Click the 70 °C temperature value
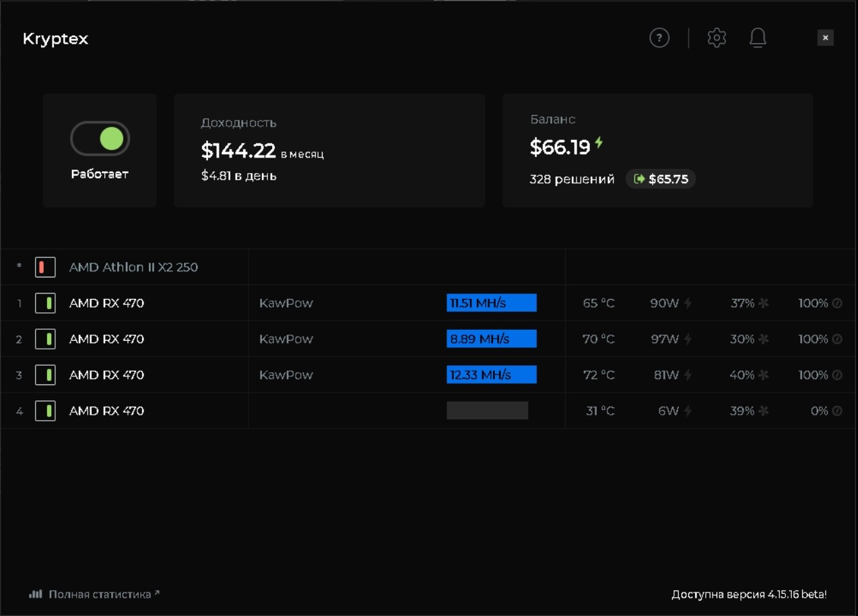This screenshot has width=858, height=616. pos(599,339)
